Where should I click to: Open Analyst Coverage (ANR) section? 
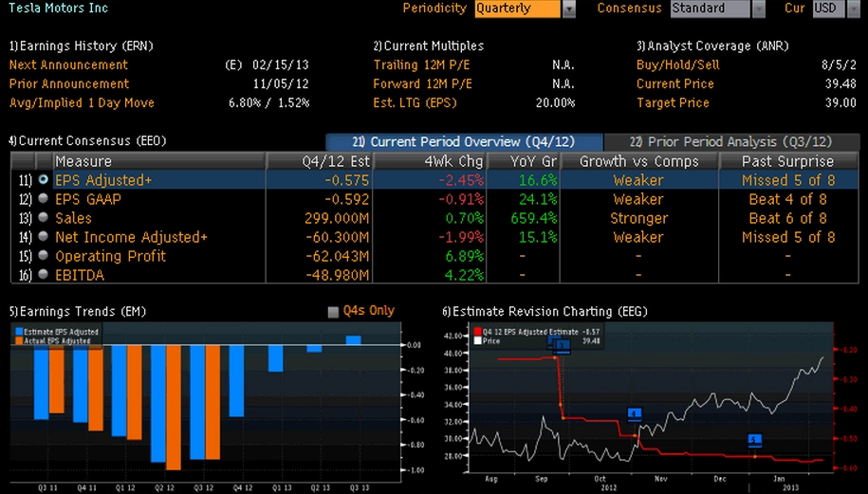click(x=712, y=46)
